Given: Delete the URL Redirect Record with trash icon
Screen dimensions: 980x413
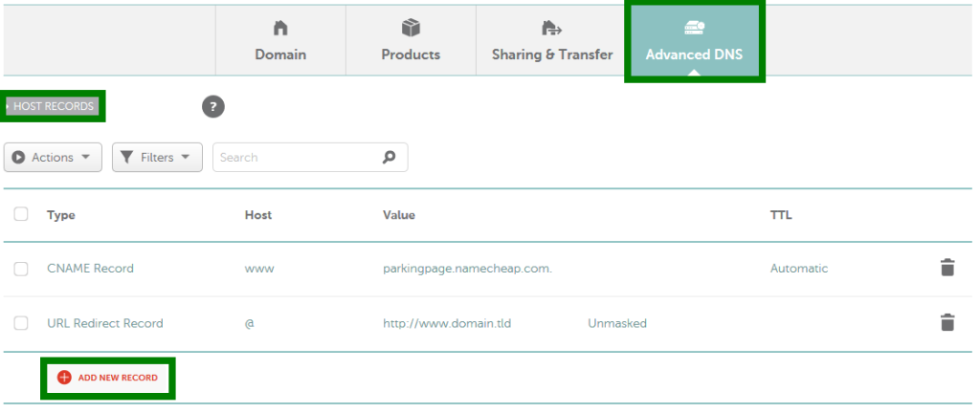Looking at the screenshot, I should pyautogui.click(x=947, y=322).
